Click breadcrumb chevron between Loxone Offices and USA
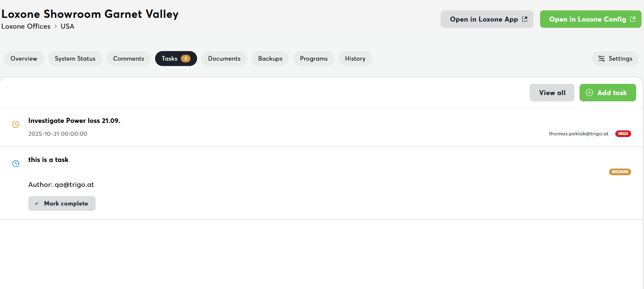The image size is (644, 289). click(56, 26)
